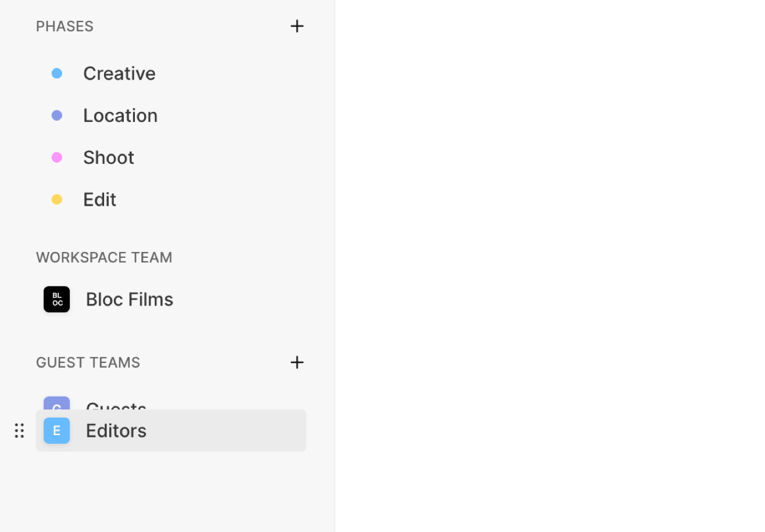The image size is (765, 532).
Task: Click the purple dot beside Location
Action: 57,116
